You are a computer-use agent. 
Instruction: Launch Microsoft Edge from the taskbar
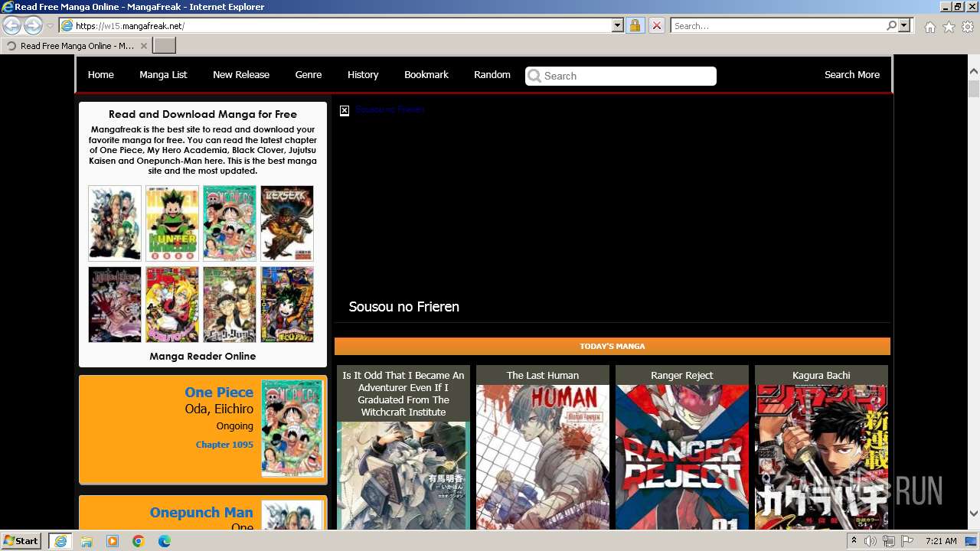click(165, 541)
